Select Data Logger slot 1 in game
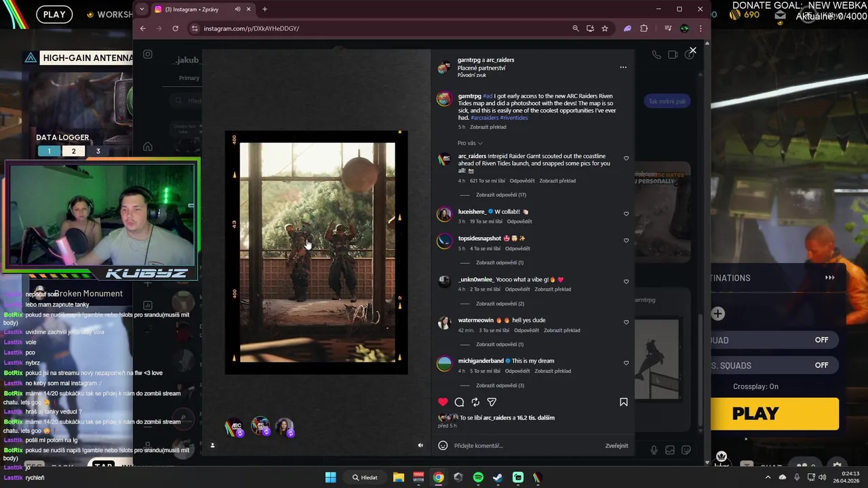Screen dimensions: 868x488 (x=49, y=151)
